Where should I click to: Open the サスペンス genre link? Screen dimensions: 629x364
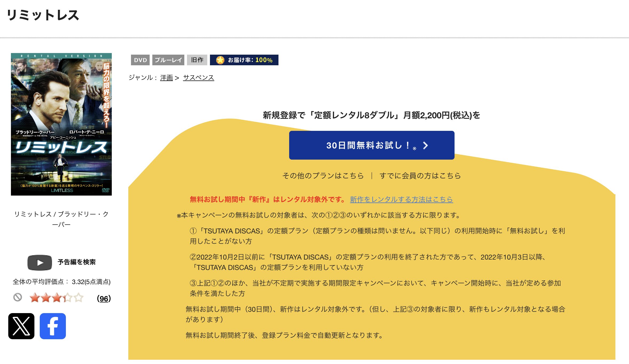[198, 78]
